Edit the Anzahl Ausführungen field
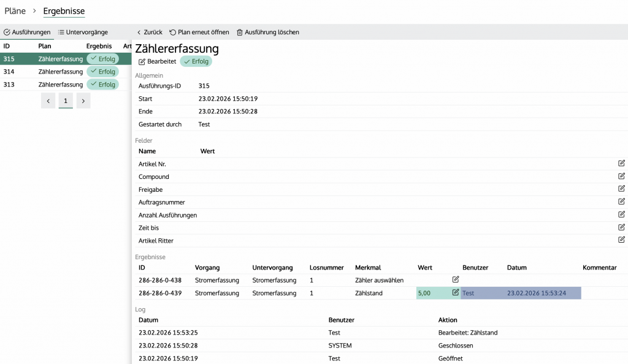 pyautogui.click(x=621, y=214)
